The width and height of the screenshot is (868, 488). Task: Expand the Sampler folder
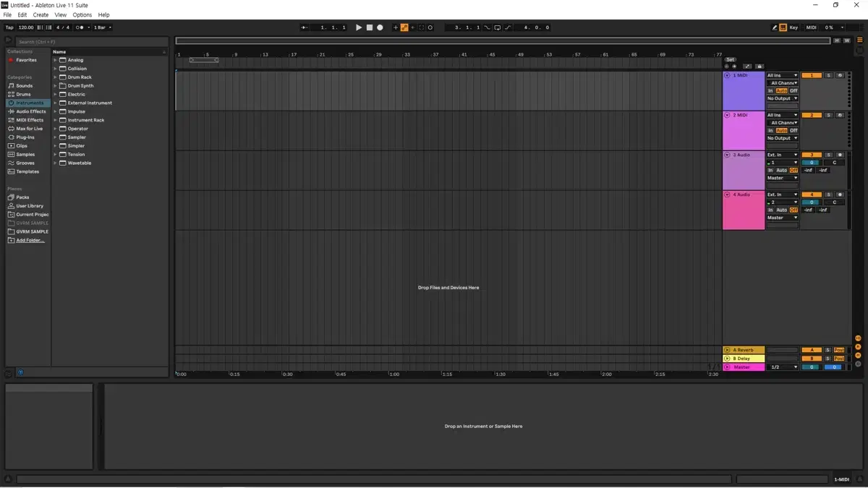coord(55,137)
